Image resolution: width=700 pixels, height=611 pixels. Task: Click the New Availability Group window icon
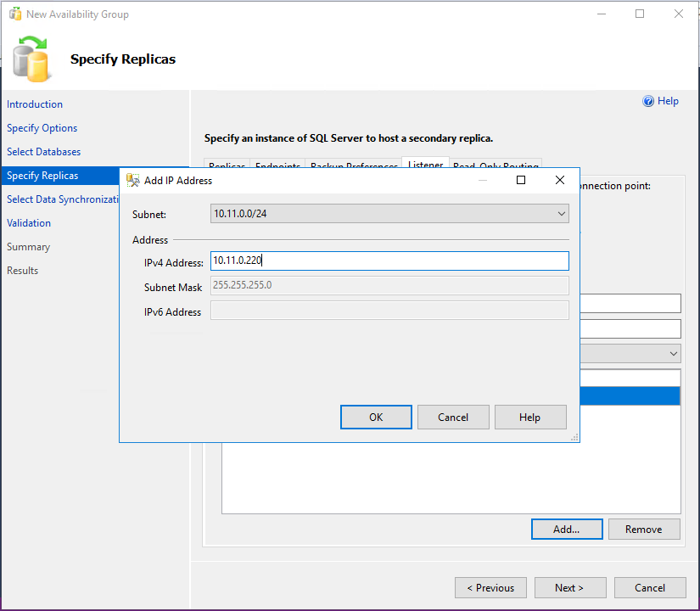click(15, 14)
